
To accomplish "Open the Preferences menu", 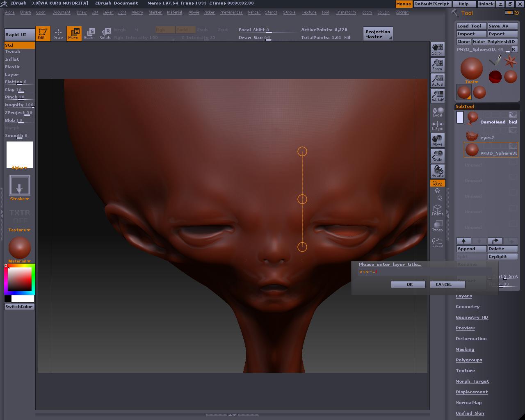I will click(231, 12).
